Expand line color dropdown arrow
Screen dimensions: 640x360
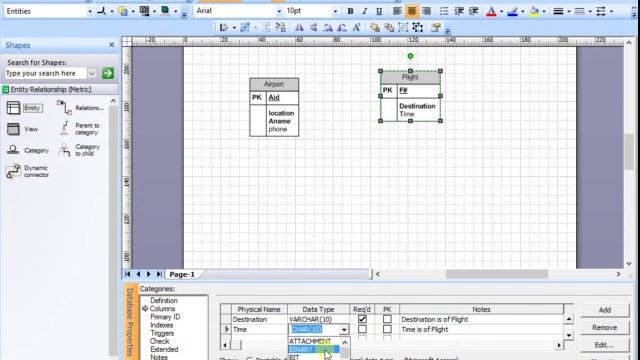coord(523,11)
